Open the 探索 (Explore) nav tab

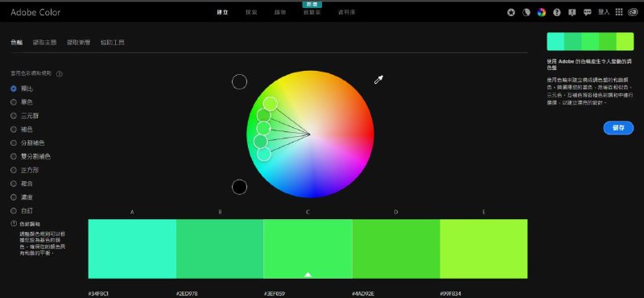pos(251,12)
